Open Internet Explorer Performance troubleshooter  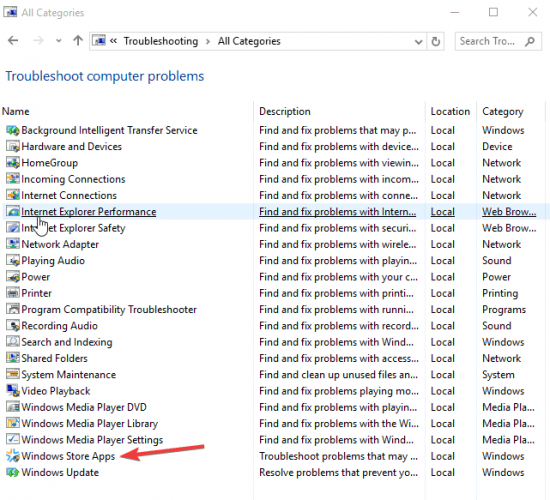pyautogui.click(x=88, y=212)
